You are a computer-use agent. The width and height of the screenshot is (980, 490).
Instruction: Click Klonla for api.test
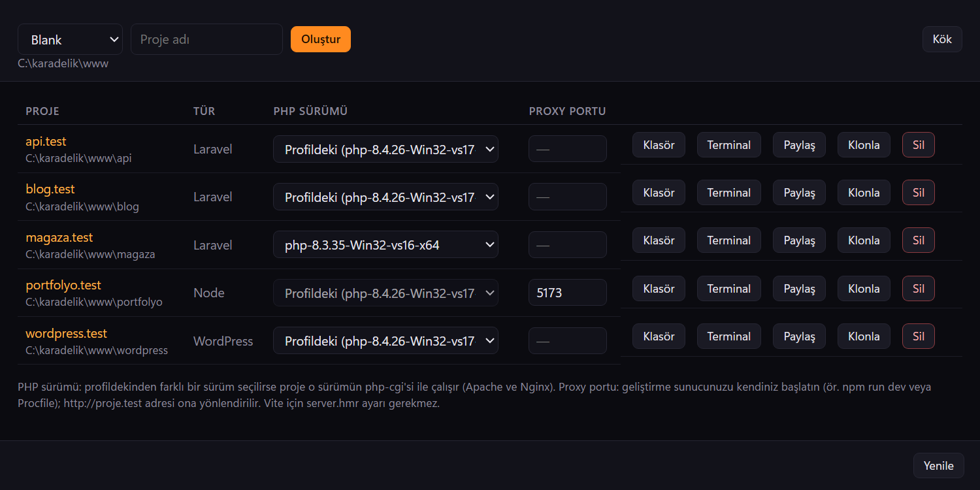tap(864, 145)
